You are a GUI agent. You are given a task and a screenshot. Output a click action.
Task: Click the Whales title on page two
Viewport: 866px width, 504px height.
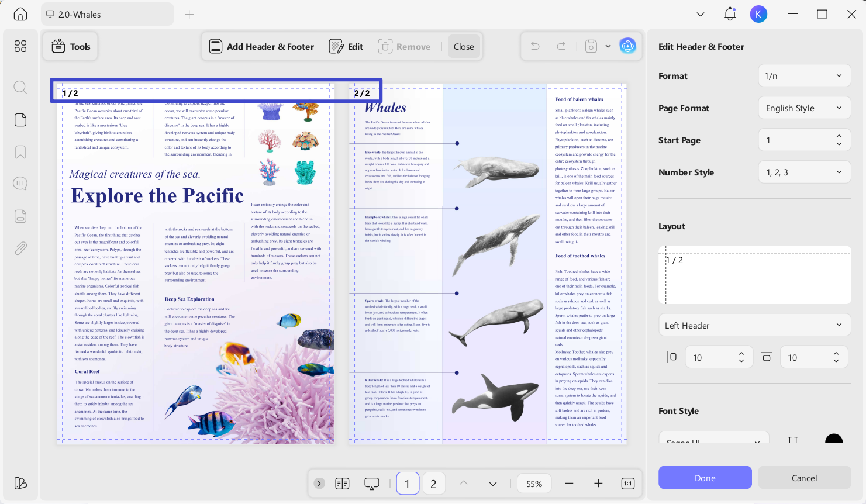[x=386, y=108]
